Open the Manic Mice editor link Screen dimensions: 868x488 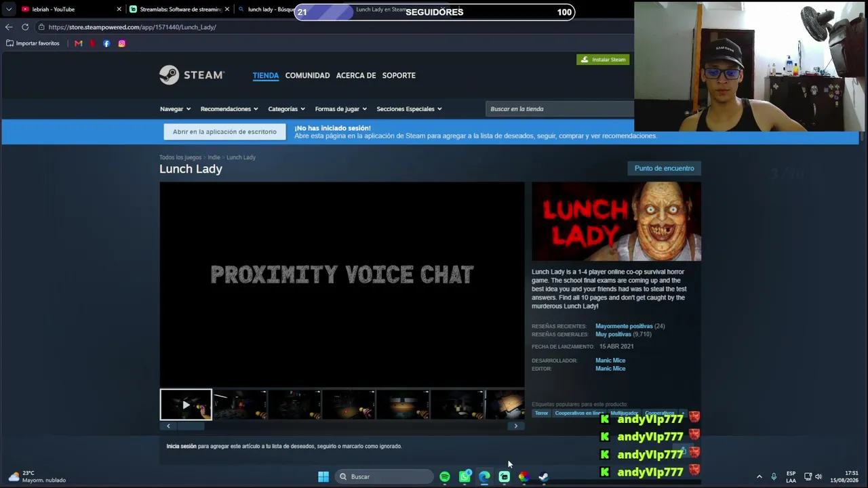pos(610,369)
